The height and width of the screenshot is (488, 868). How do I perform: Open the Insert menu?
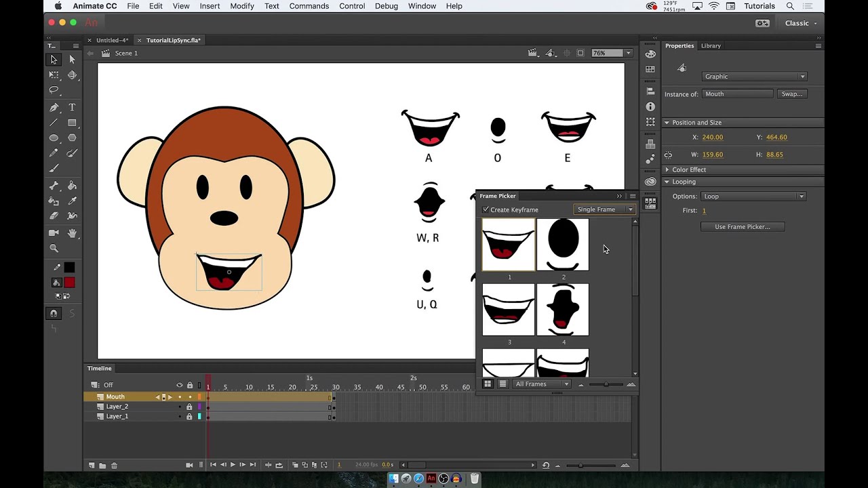point(210,6)
